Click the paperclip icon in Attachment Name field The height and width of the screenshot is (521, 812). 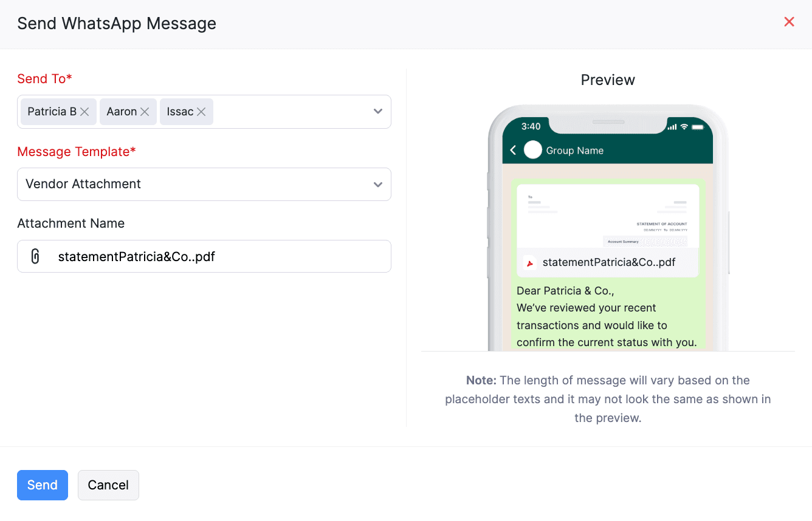click(x=35, y=256)
